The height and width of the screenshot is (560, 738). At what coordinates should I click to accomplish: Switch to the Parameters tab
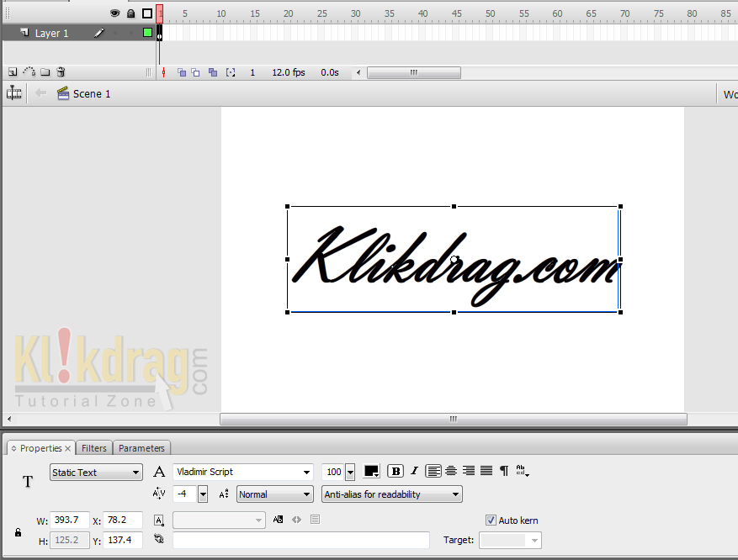tap(141, 448)
